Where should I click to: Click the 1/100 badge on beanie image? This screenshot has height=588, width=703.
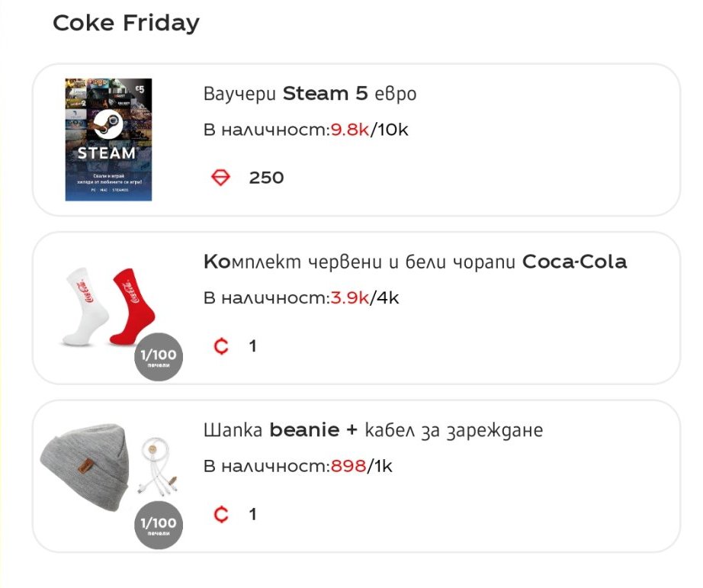[159, 525]
